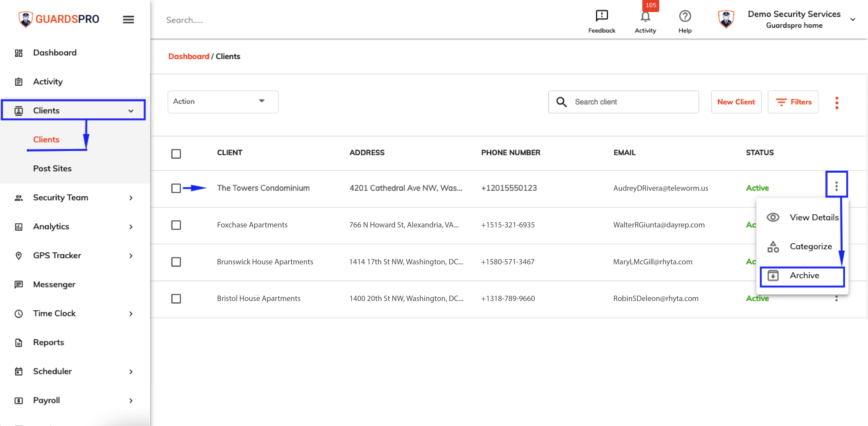The height and width of the screenshot is (426, 868).
Task: Open the Filters button
Action: (x=793, y=102)
